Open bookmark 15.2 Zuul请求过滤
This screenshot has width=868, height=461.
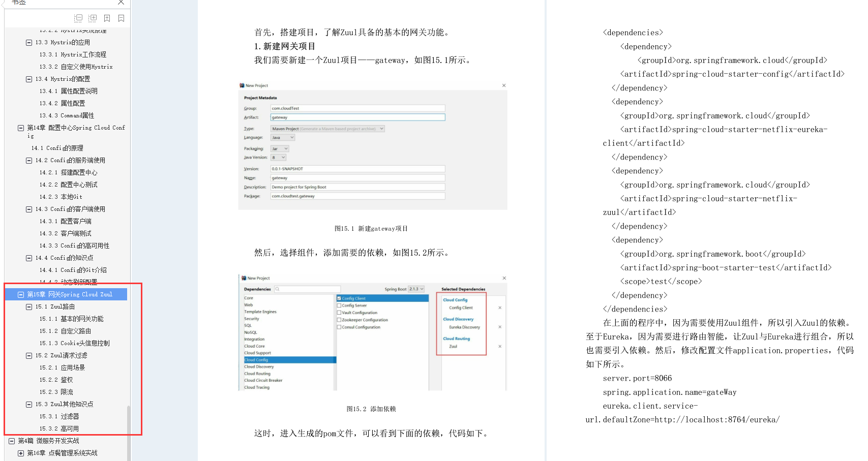coord(61,355)
